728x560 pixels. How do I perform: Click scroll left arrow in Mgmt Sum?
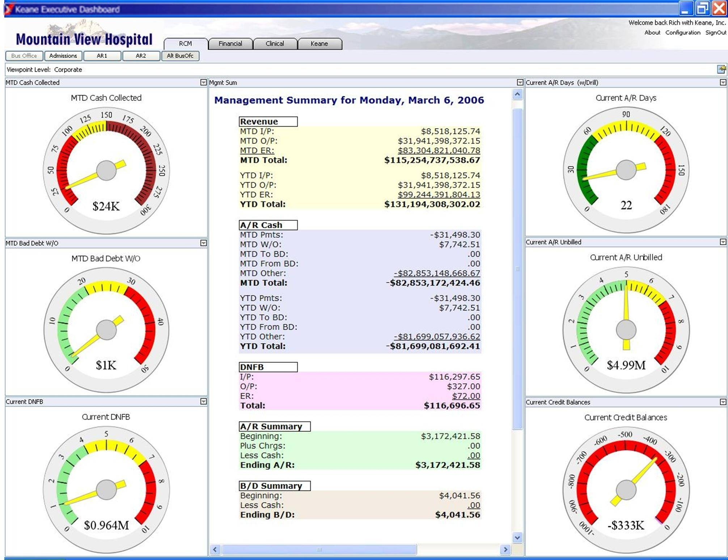(215, 550)
